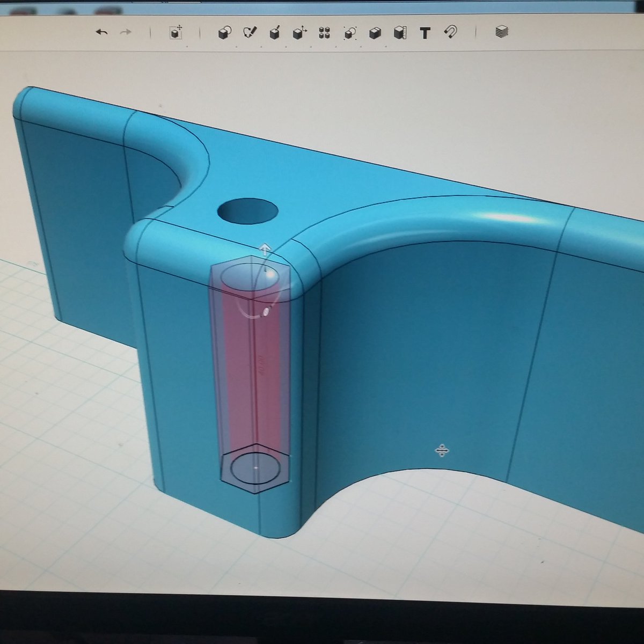
Task: Open the Pattern tools icon
Action: point(324,33)
